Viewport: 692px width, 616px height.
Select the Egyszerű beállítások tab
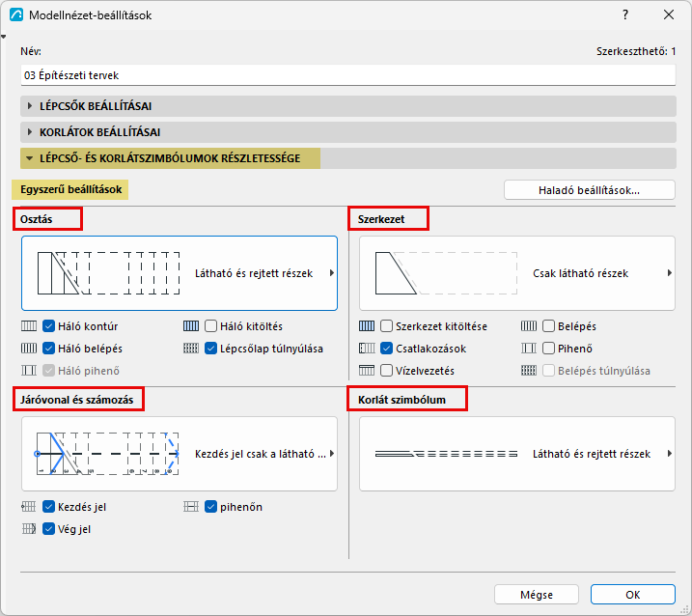(70, 189)
